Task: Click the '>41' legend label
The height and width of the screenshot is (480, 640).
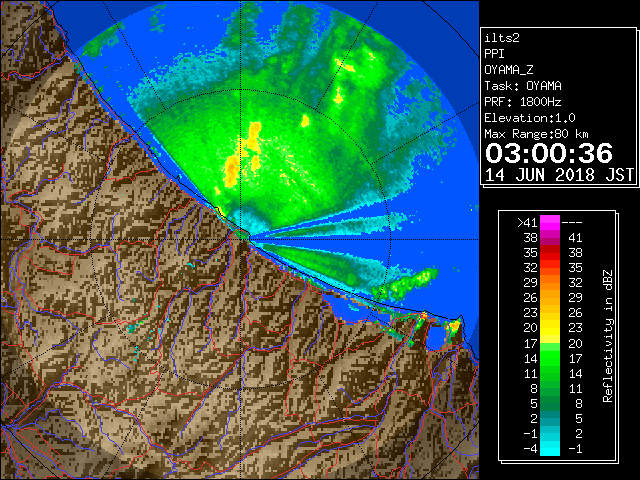Action: (527, 222)
